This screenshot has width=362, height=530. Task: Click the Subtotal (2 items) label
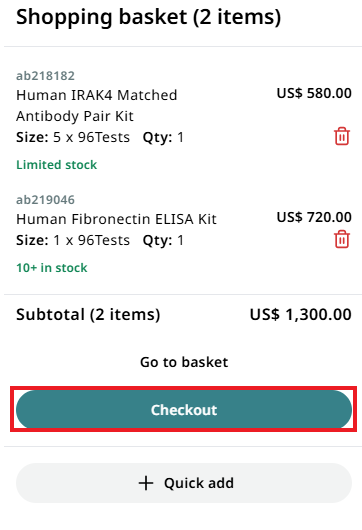[x=88, y=315]
